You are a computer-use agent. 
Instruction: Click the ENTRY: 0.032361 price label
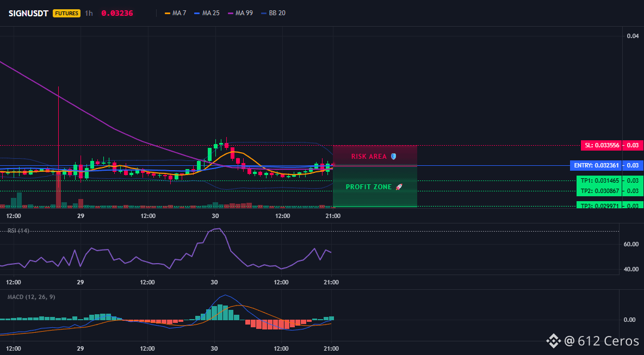click(x=596, y=165)
